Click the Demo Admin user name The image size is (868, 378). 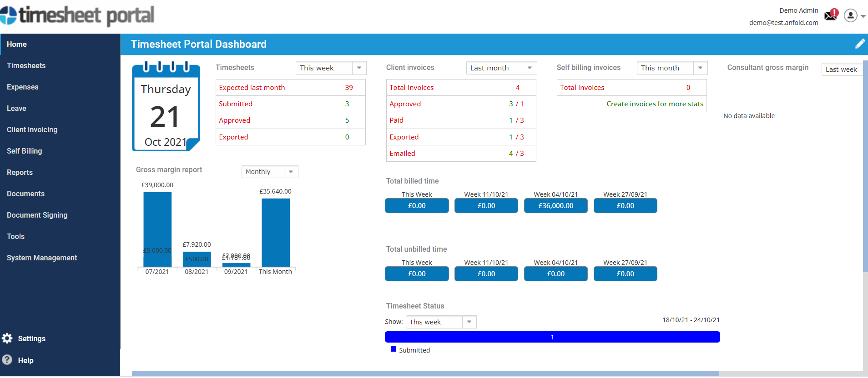[799, 10]
